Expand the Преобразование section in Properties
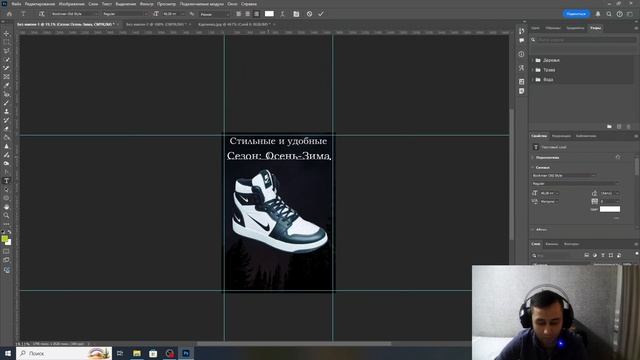This screenshot has height=360, width=640. point(533,158)
